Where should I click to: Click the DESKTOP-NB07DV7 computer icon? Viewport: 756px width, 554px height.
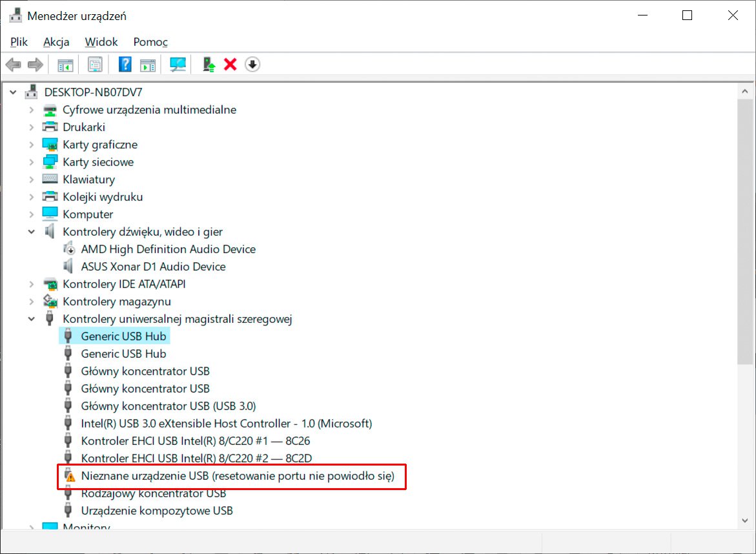[x=32, y=92]
